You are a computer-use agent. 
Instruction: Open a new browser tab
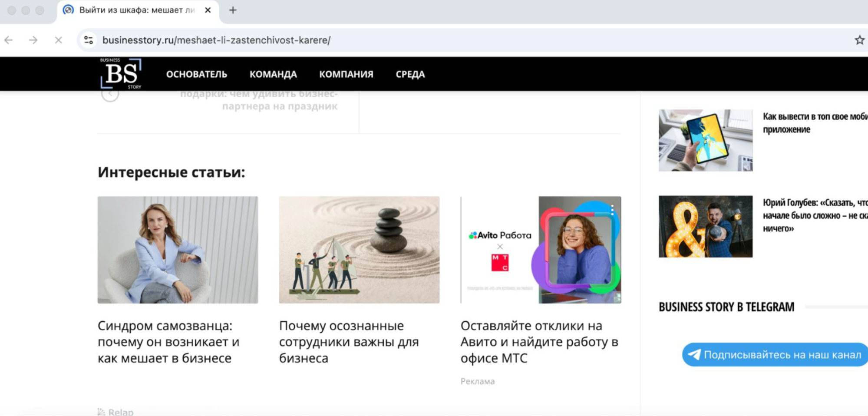pos(233,10)
